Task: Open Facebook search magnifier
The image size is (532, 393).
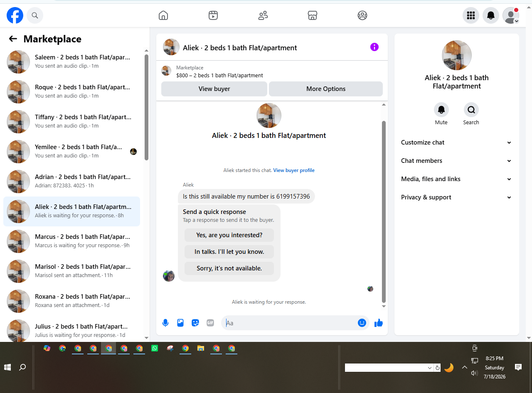Action: point(35,15)
